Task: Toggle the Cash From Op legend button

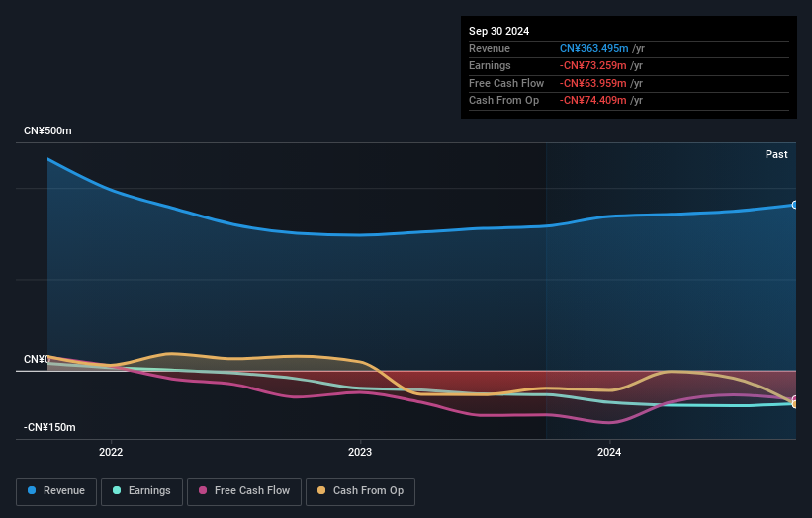Action: pyautogui.click(x=360, y=491)
